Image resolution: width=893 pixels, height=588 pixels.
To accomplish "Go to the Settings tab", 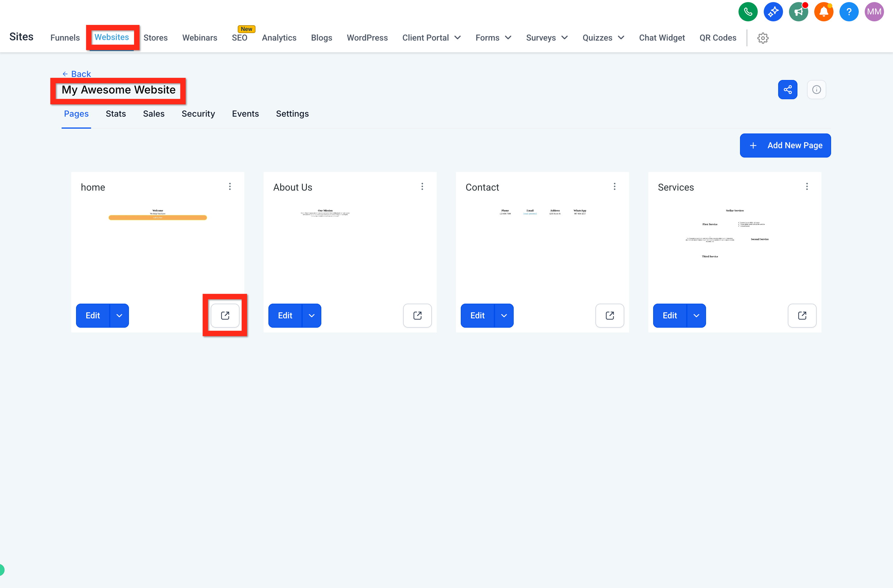I will coord(292,114).
